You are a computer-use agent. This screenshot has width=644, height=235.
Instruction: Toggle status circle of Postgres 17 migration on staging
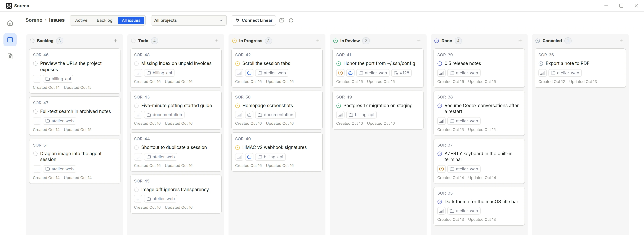[x=339, y=106]
